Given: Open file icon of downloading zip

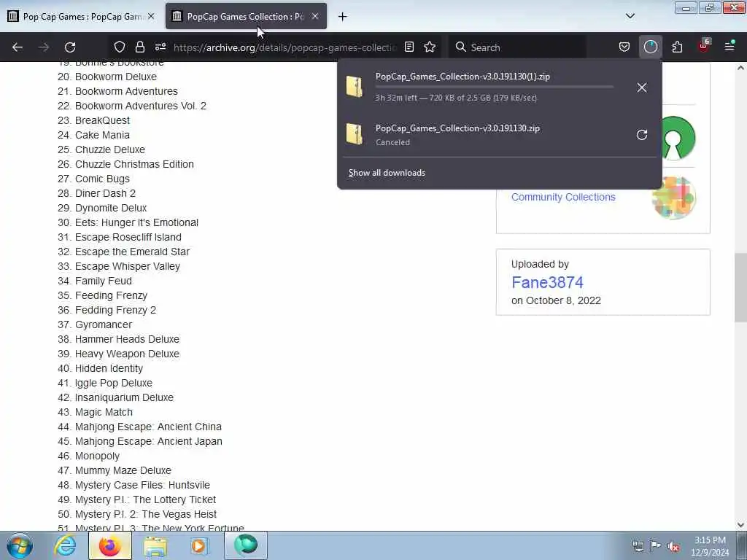Looking at the screenshot, I should [355, 87].
